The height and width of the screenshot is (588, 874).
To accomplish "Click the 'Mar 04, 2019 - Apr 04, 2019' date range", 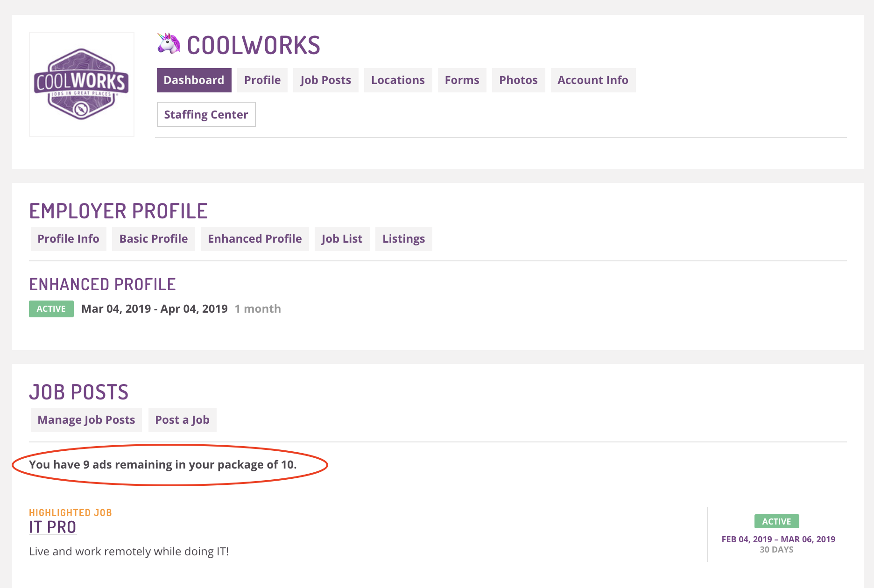I will [155, 309].
